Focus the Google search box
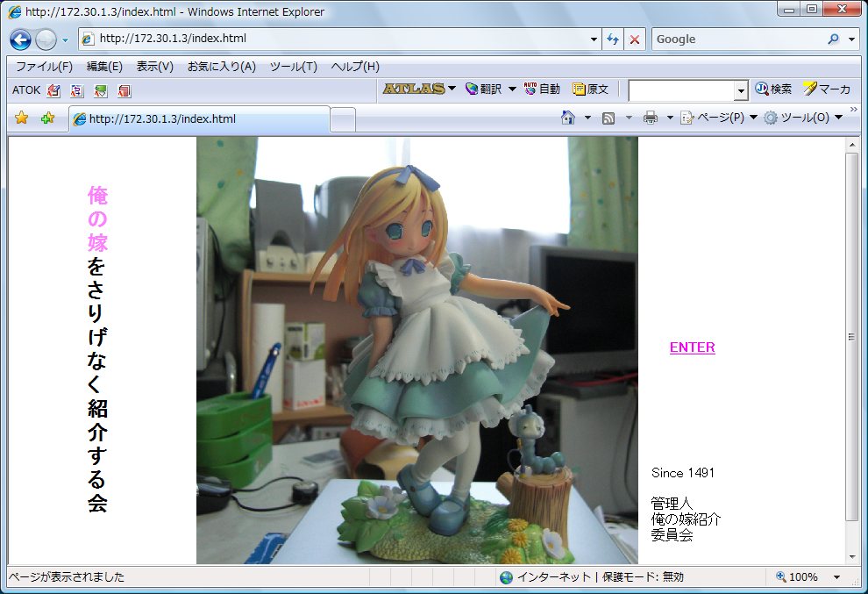Image resolution: width=868 pixels, height=594 pixels. coord(738,39)
